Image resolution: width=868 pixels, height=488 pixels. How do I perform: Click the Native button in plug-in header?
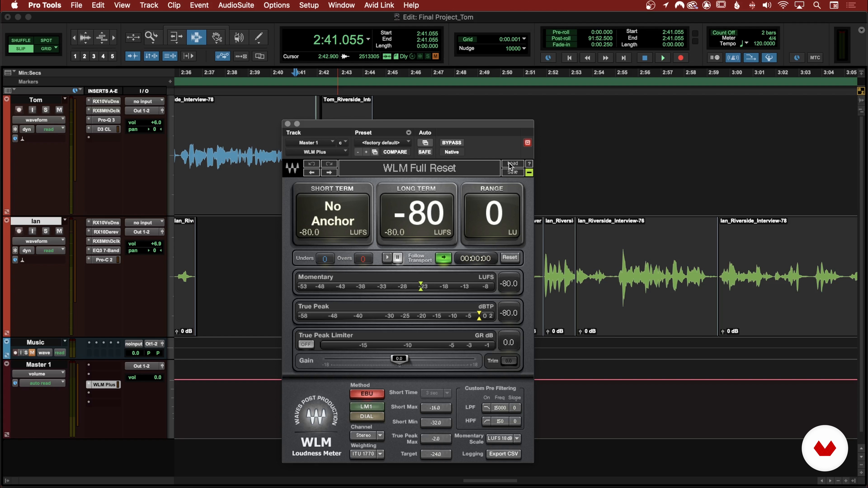(x=452, y=152)
